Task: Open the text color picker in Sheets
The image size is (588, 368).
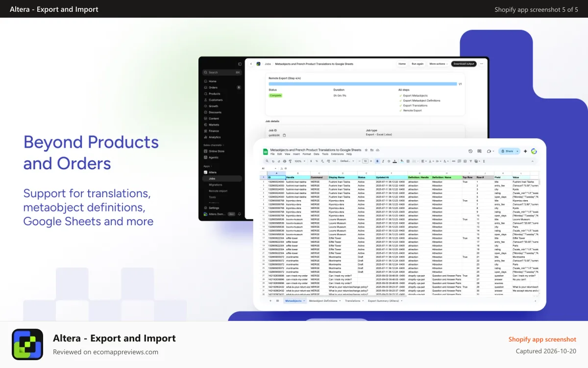Action: [x=394, y=161]
